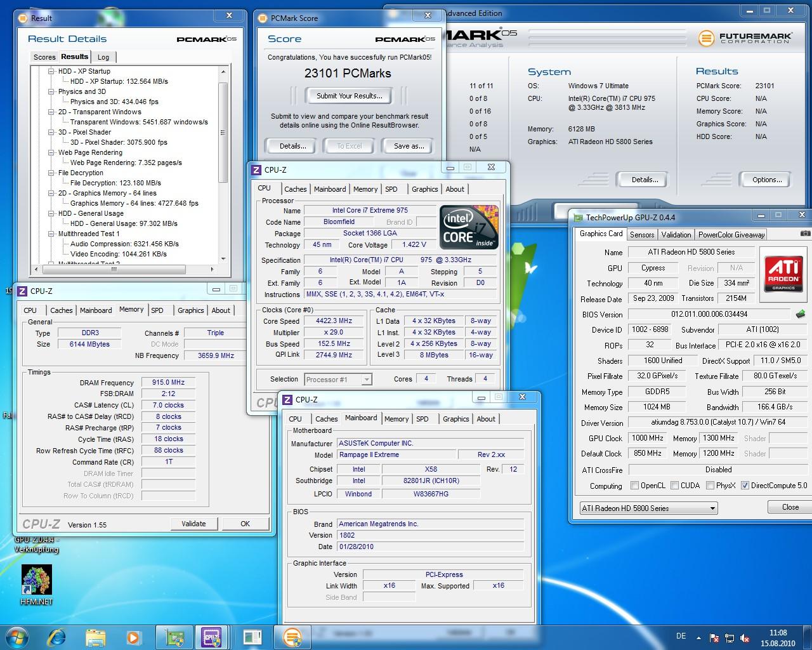This screenshot has width=812, height=650.
Task: Click the clock showing 11:08
Action: (778, 633)
